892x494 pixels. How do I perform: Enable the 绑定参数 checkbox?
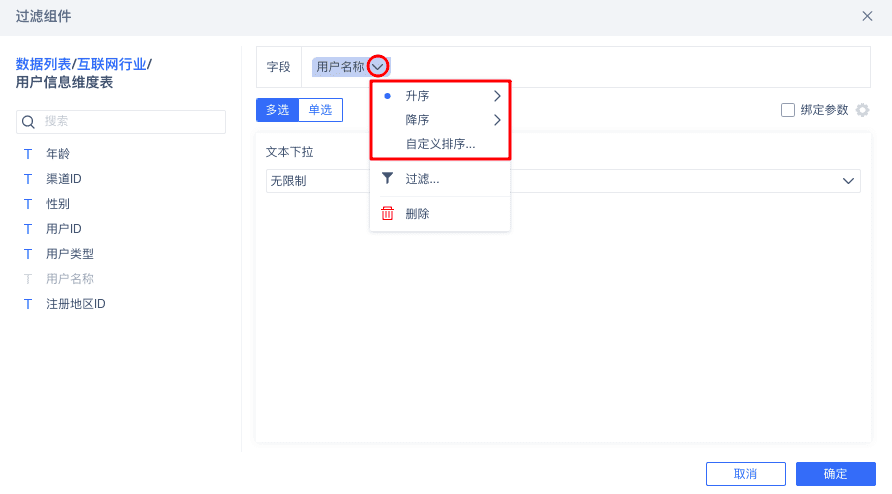coord(788,110)
